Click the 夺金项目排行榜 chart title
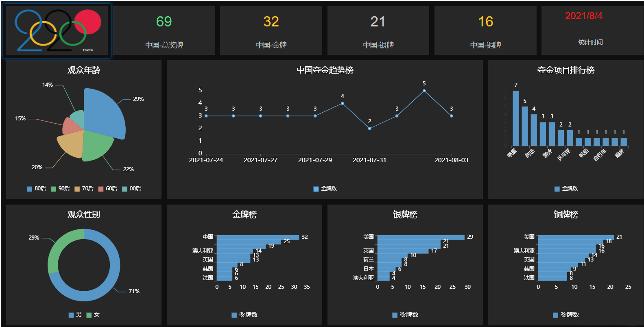 (566, 70)
